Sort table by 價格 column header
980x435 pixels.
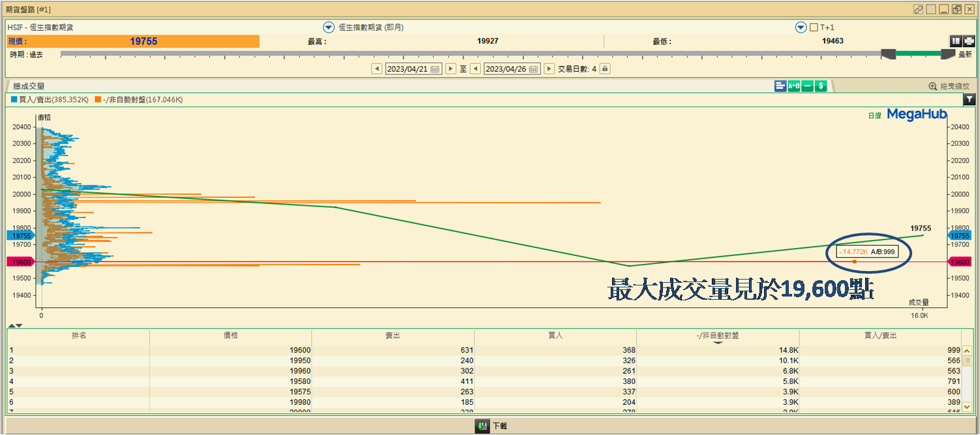coord(230,335)
